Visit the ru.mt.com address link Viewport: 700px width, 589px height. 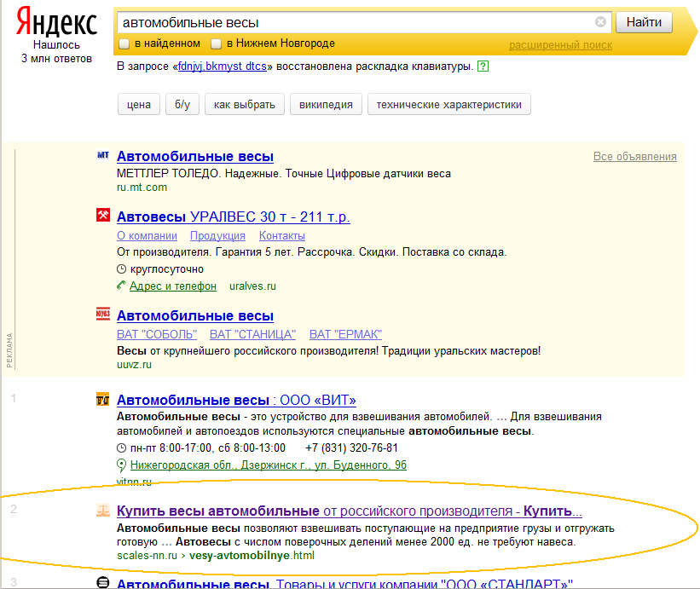click(x=142, y=188)
